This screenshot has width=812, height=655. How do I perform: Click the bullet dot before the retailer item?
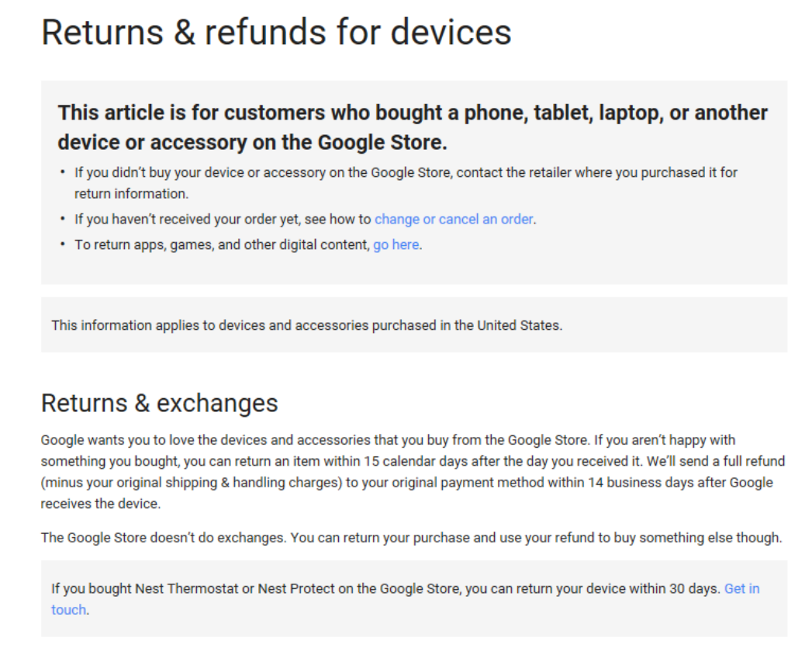point(63,172)
